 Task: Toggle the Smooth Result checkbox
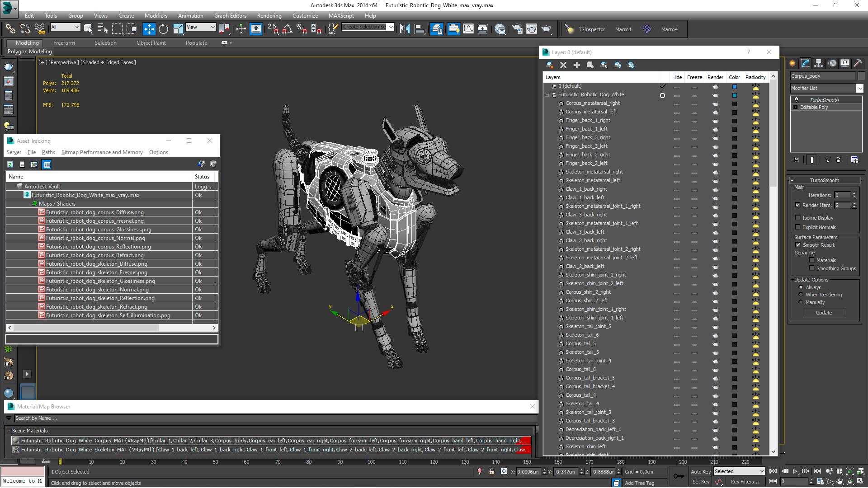pos(798,245)
